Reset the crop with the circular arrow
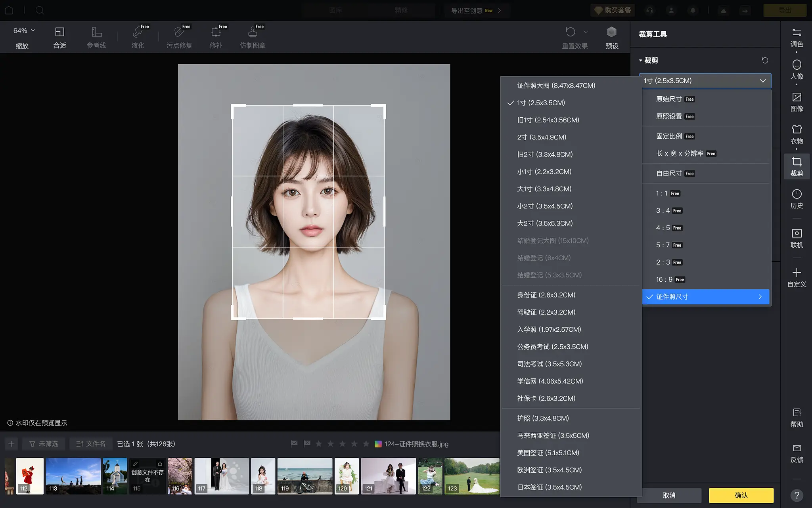Viewport: 812px width, 508px height. click(765, 60)
